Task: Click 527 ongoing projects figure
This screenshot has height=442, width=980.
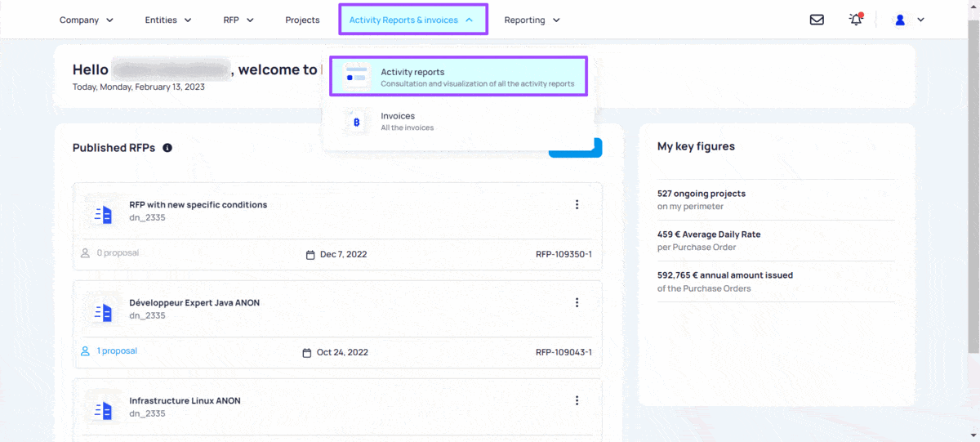Action: click(x=702, y=194)
